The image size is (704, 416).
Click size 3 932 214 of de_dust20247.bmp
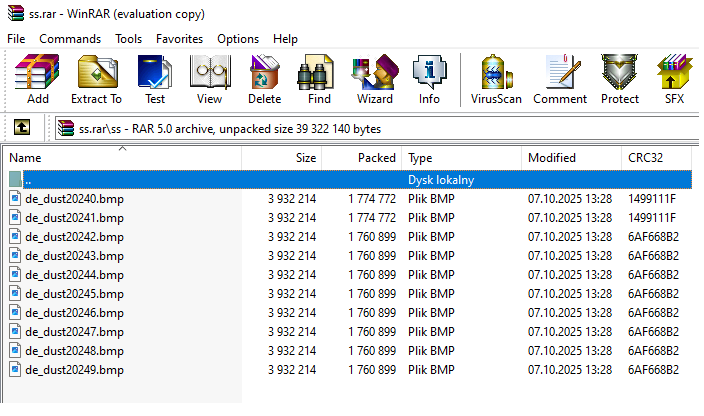pos(292,332)
